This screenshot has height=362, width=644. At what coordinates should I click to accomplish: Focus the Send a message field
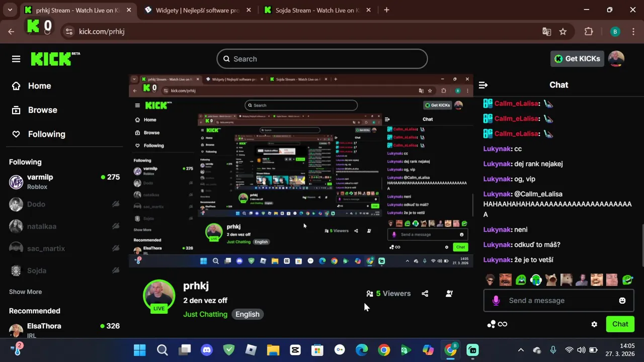(558, 301)
